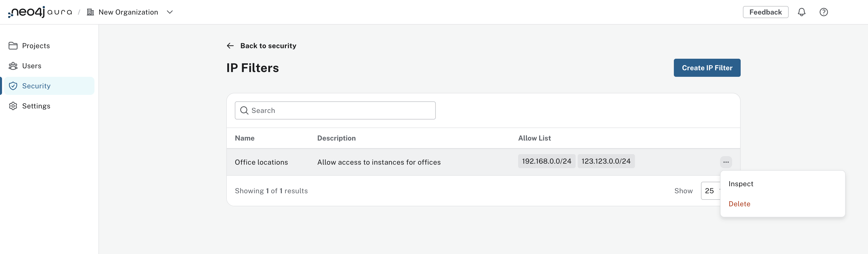The height and width of the screenshot is (254, 868).
Task: Open the help question mark icon
Action: pyautogui.click(x=824, y=12)
